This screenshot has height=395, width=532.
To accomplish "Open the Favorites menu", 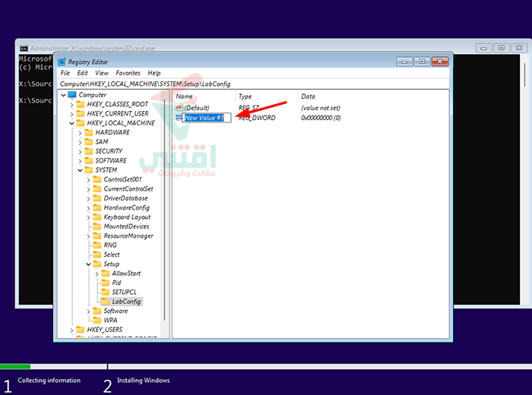I will click(x=128, y=73).
